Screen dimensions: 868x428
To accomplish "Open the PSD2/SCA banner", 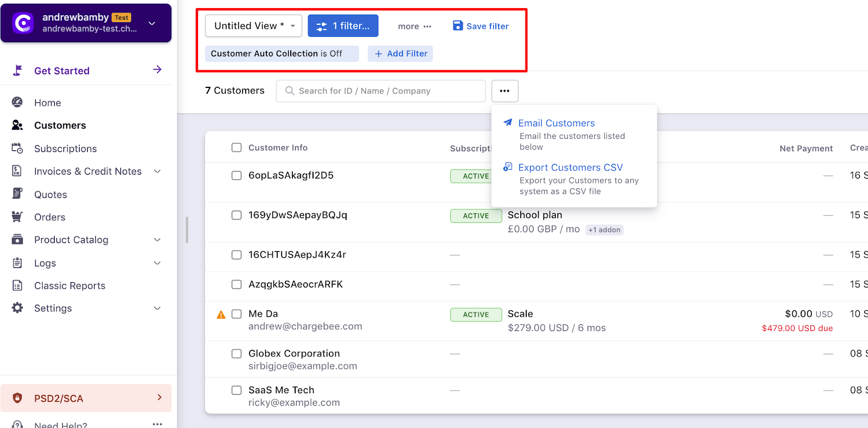I will [x=86, y=398].
